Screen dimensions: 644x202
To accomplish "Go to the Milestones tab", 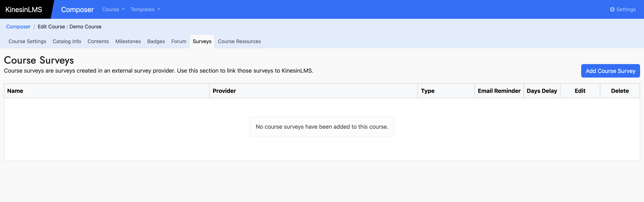I will tap(128, 41).
